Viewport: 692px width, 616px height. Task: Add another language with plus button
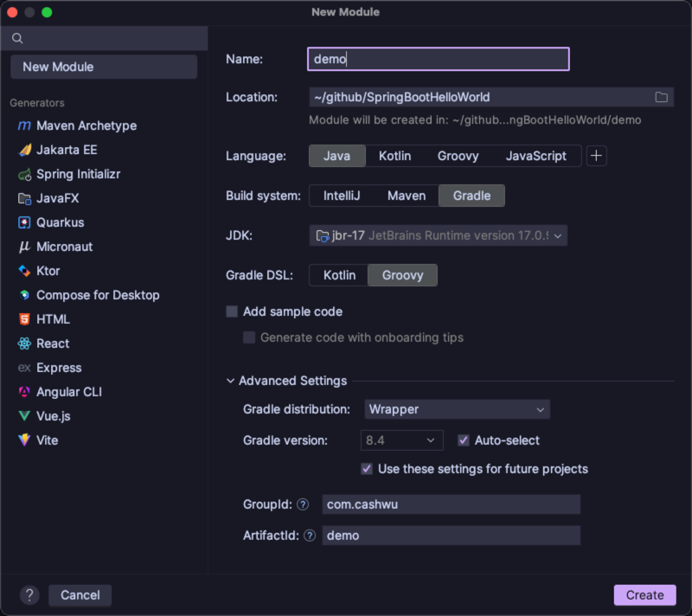pyautogui.click(x=596, y=156)
